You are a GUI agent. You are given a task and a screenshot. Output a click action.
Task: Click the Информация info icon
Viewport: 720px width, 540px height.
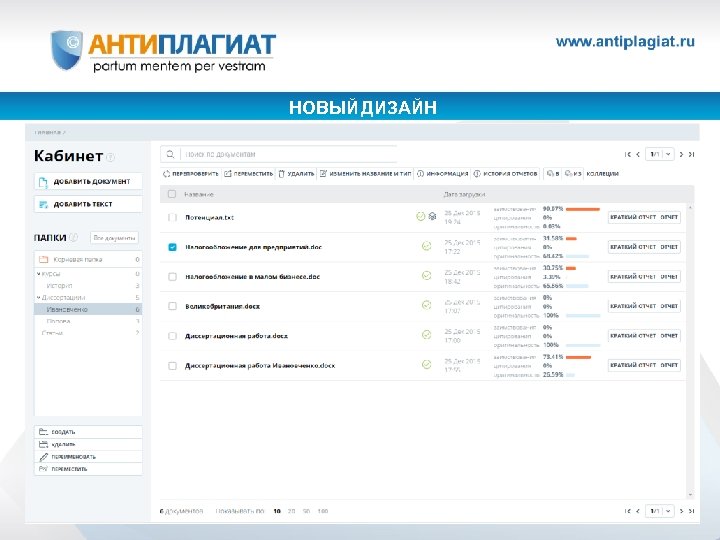[x=420, y=174]
